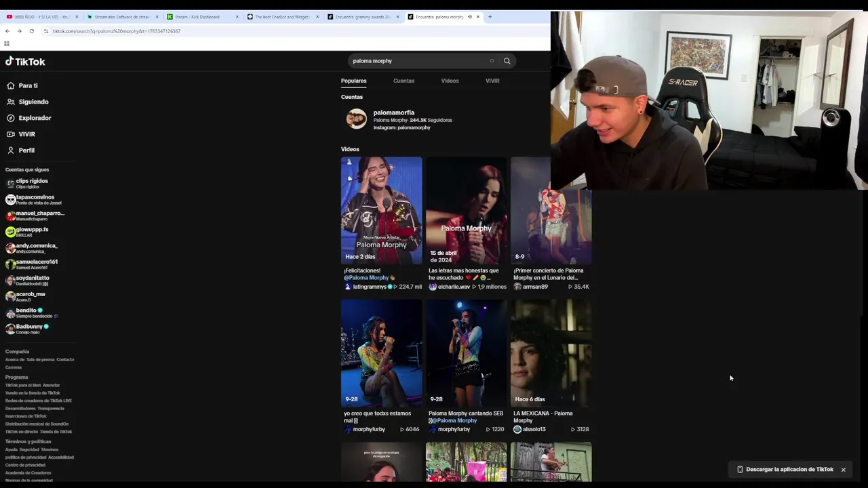Open elcharlie.wav uploader profile
Viewport: 868px width, 488px height.
(450, 287)
